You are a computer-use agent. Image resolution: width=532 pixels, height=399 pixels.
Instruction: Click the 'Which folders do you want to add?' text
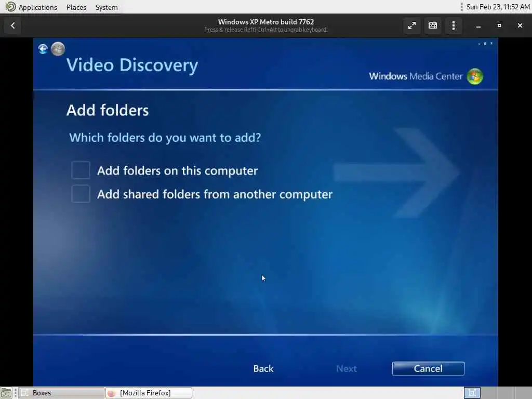(165, 138)
